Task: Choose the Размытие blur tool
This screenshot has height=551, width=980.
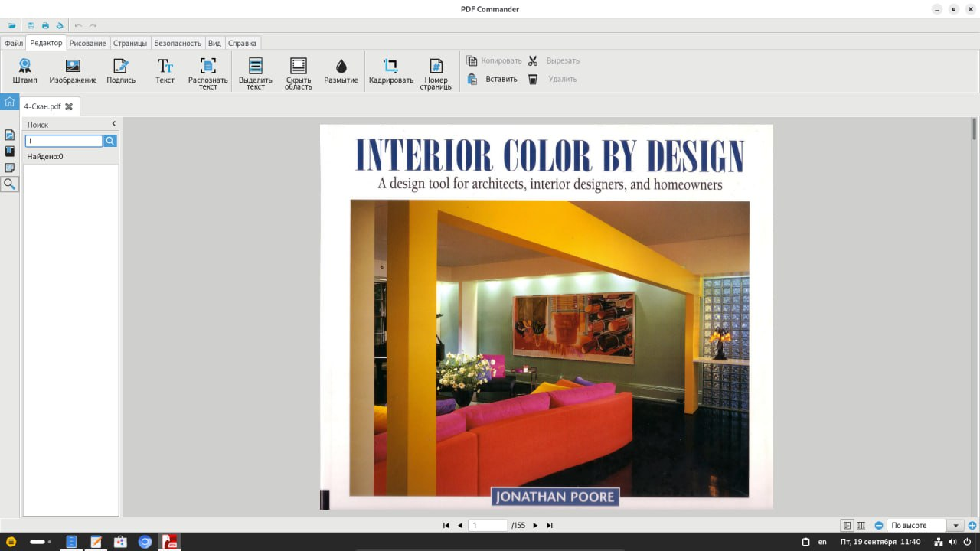Action: point(341,71)
